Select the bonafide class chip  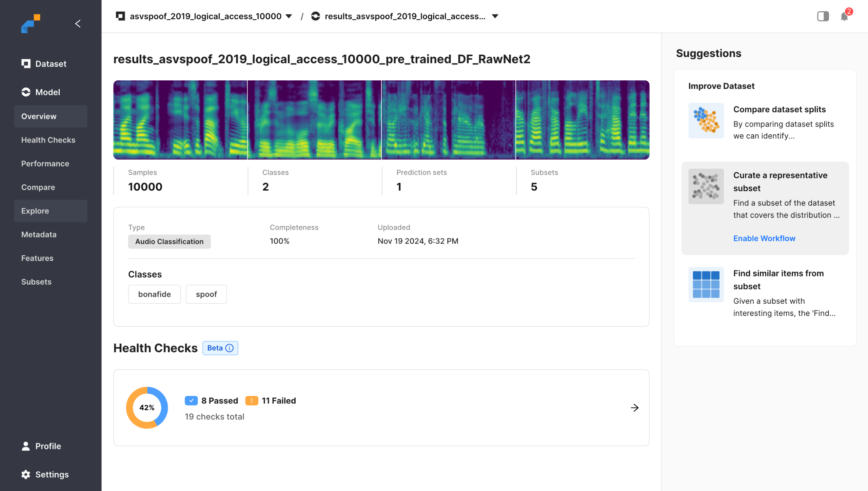(154, 294)
